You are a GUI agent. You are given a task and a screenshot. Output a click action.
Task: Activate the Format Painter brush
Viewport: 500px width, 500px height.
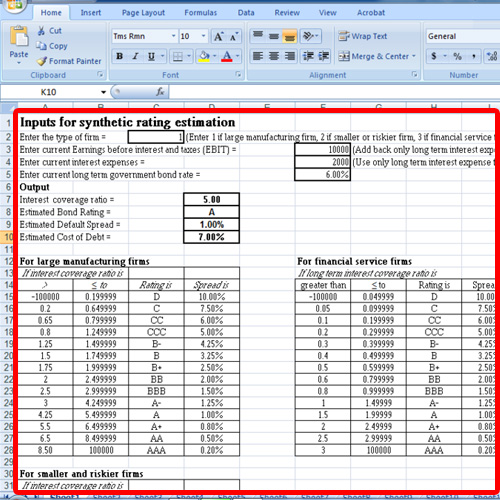click(41, 61)
